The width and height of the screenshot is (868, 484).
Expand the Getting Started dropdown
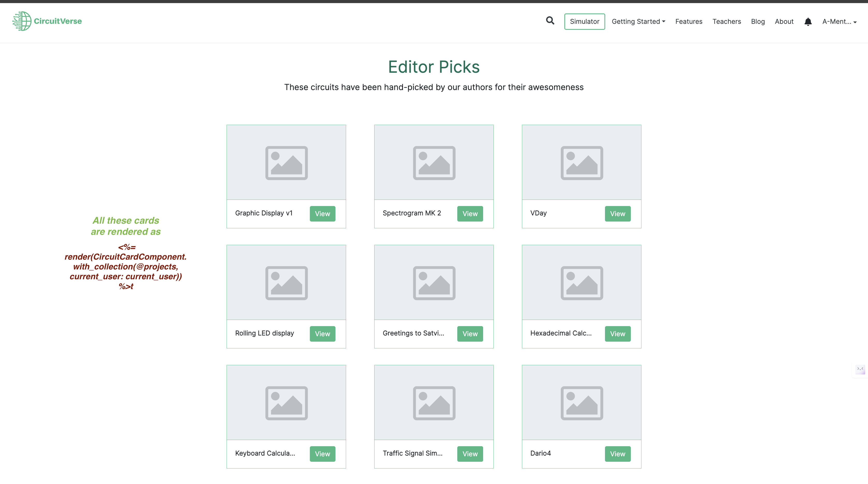[x=638, y=21]
